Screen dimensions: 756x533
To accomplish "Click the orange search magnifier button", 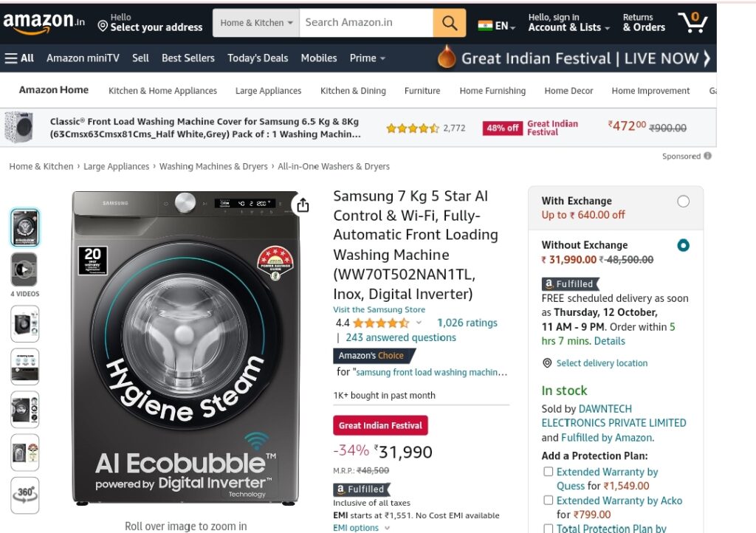I will point(450,23).
